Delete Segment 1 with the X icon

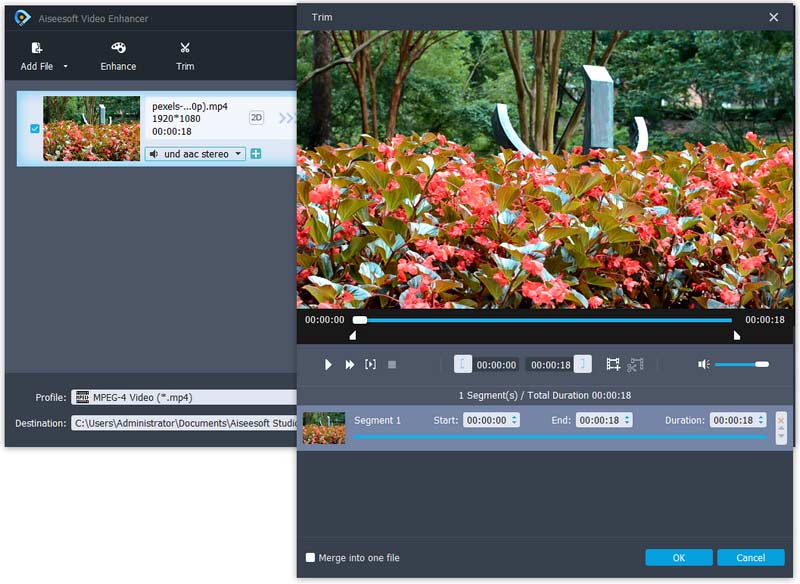[x=781, y=420]
